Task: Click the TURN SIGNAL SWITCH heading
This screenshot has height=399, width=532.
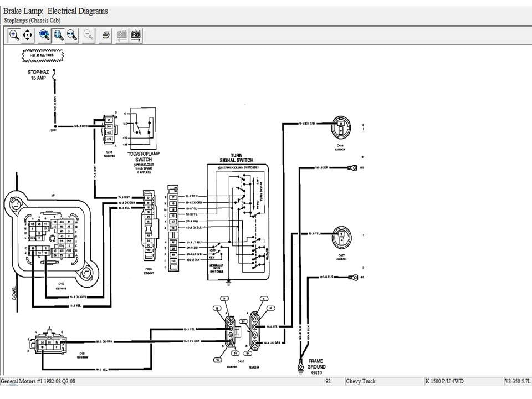Action: 237,158
